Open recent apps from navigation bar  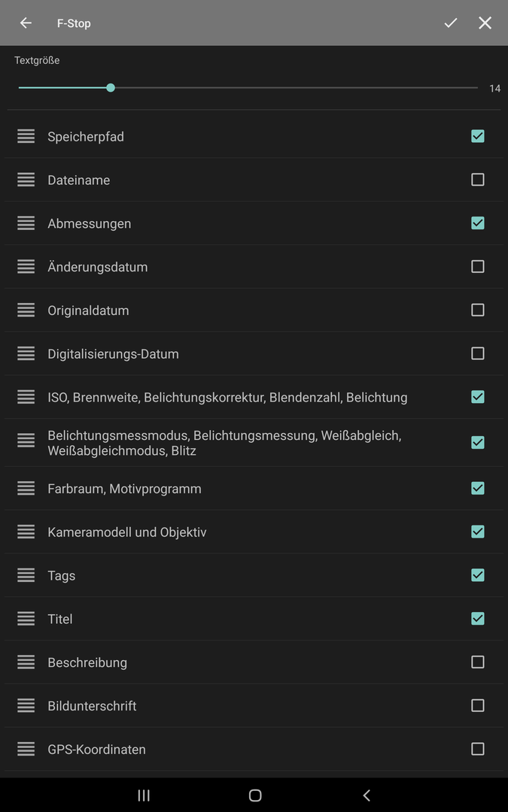coord(144,795)
